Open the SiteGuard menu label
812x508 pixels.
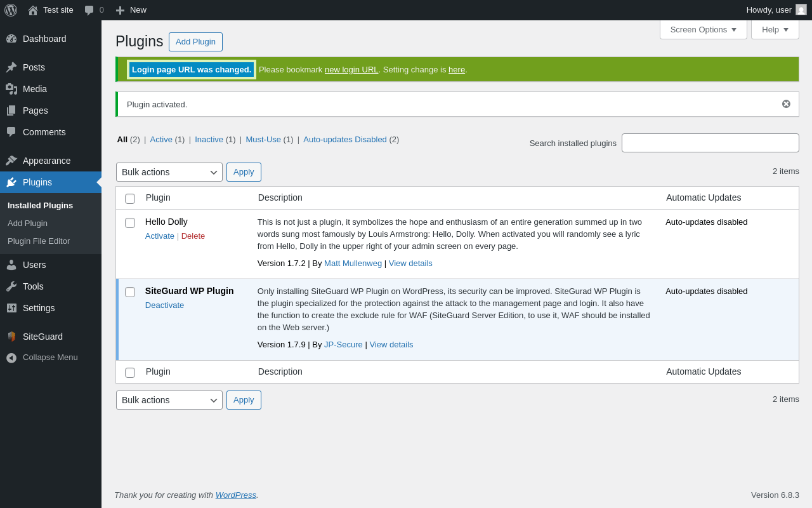coord(43,337)
